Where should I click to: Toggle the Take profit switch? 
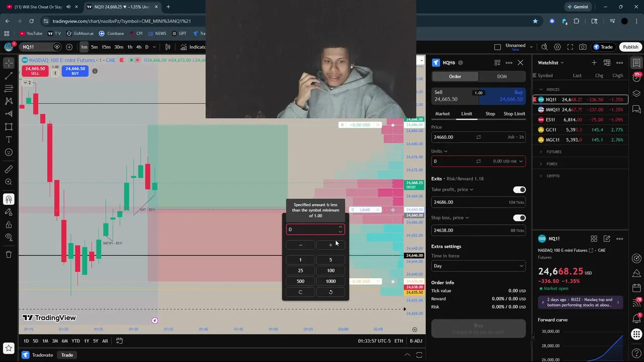click(x=519, y=190)
